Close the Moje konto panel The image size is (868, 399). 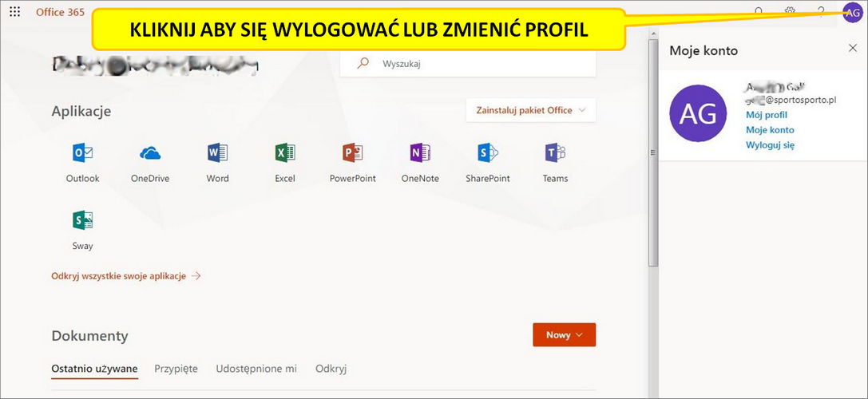(x=853, y=48)
